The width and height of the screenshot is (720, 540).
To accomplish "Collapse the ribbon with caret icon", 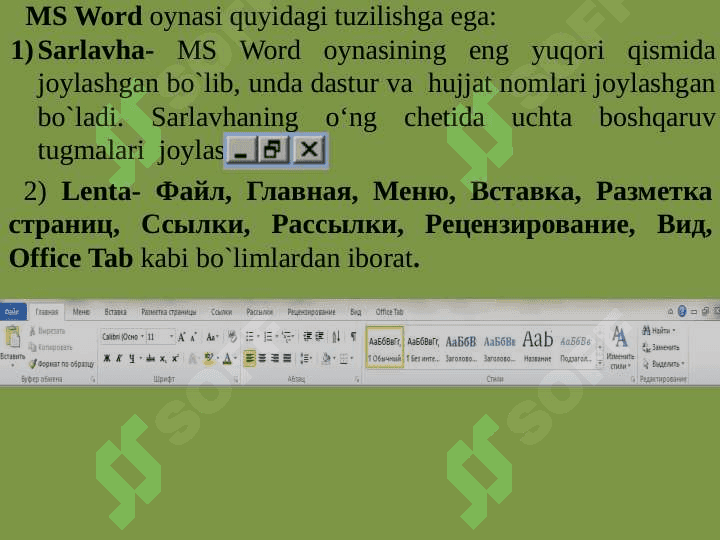I will point(670,312).
